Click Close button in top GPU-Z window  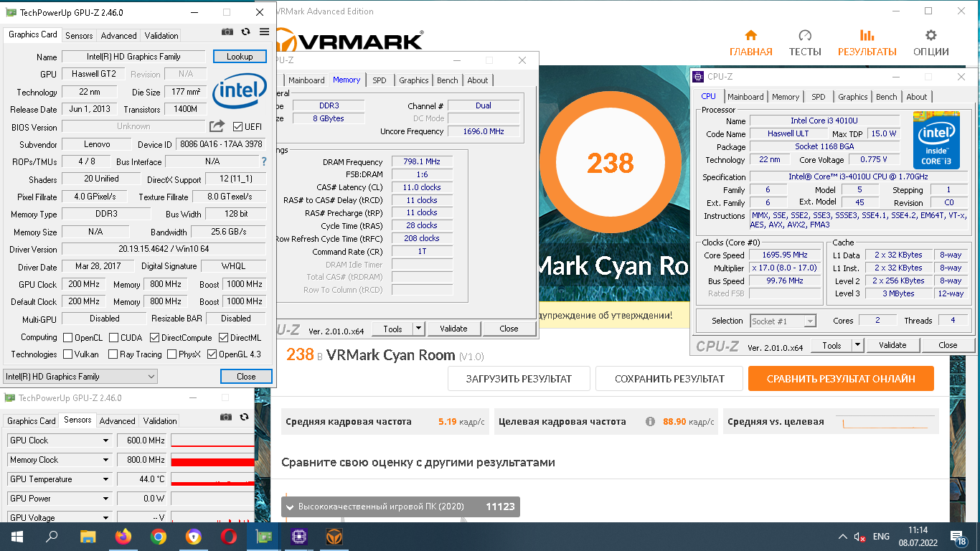click(246, 377)
